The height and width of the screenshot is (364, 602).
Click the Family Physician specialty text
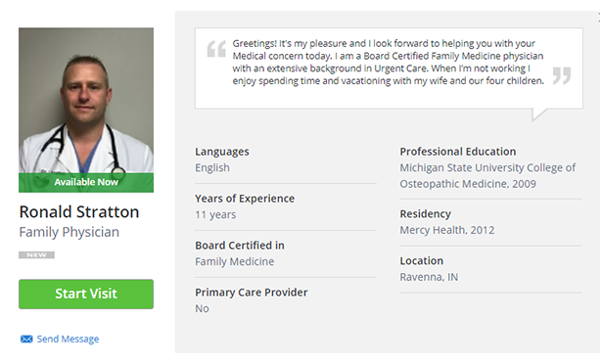[69, 232]
